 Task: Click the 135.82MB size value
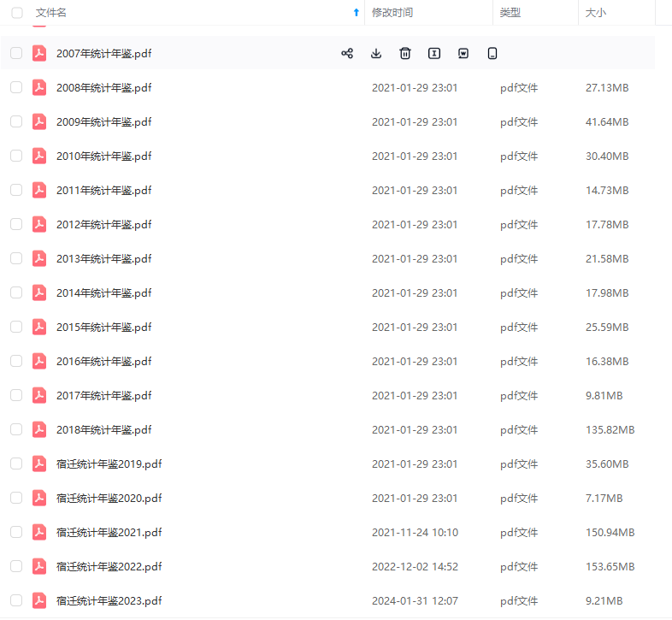610,429
